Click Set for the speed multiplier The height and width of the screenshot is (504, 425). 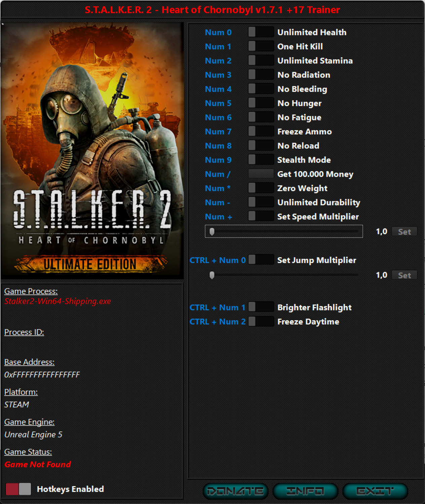pyautogui.click(x=404, y=232)
